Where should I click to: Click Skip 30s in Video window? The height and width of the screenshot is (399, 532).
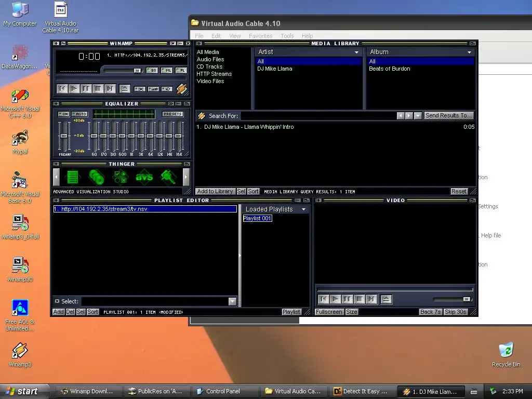point(455,312)
